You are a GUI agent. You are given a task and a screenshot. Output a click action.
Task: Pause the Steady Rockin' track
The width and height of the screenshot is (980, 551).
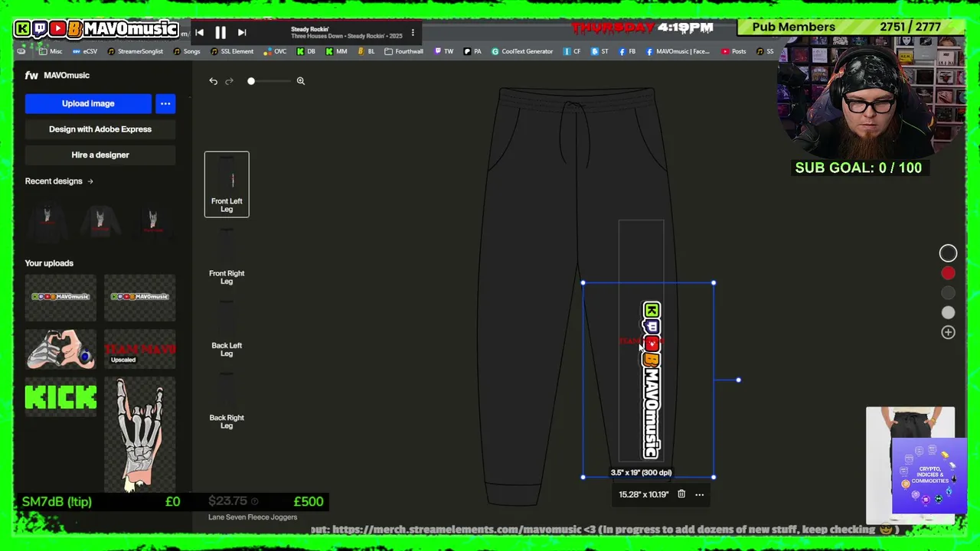click(x=220, y=32)
